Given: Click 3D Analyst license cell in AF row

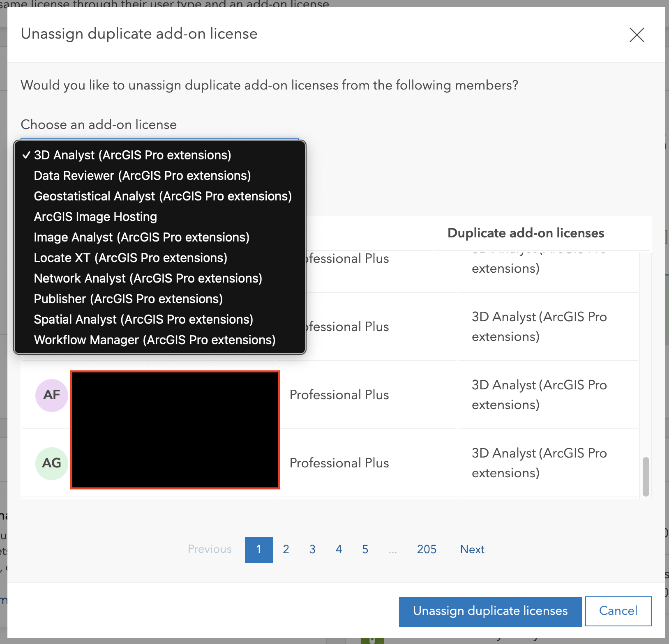Looking at the screenshot, I should (539, 395).
